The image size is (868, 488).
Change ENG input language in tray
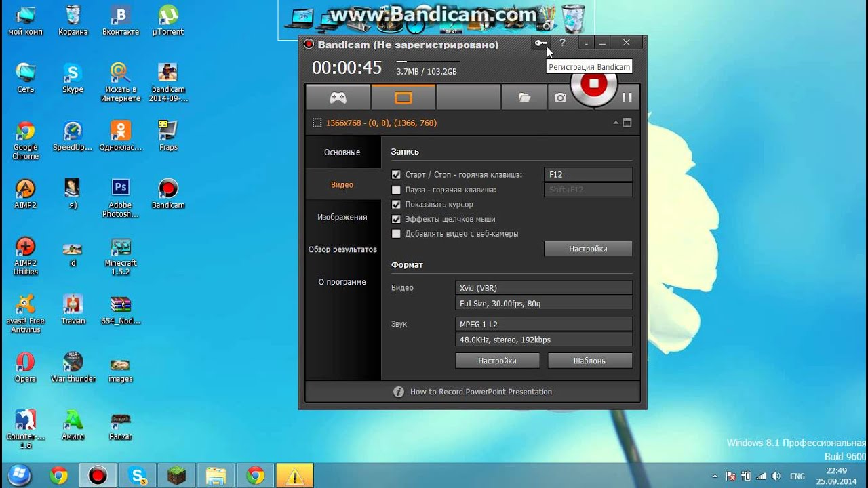pos(797,476)
